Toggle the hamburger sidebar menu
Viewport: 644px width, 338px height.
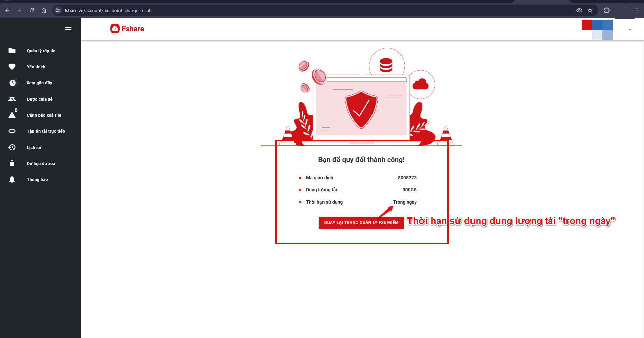tap(68, 29)
